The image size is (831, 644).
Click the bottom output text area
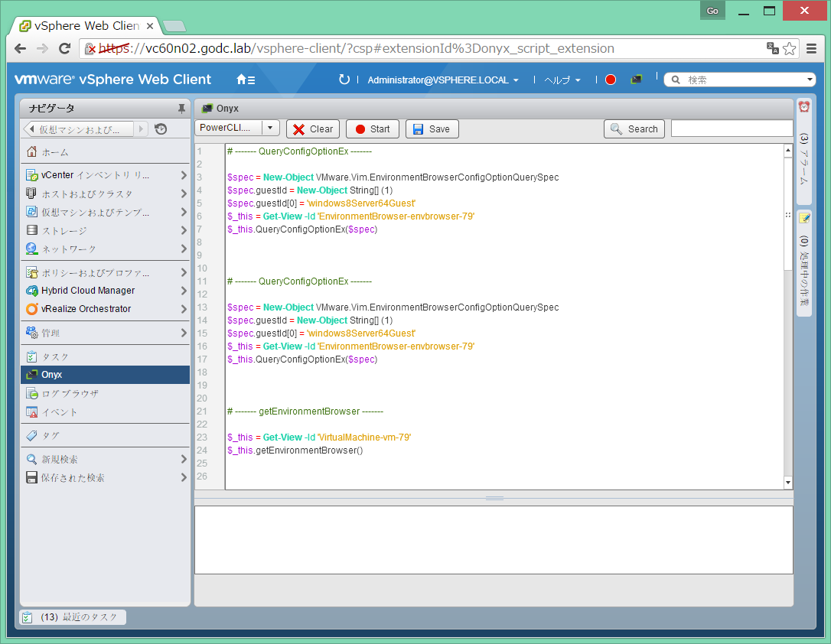pyautogui.click(x=494, y=540)
